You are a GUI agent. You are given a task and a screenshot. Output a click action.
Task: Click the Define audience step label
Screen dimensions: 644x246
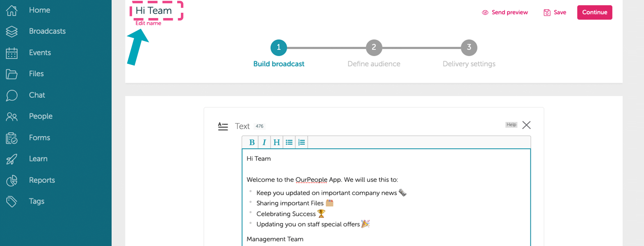pyautogui.click(x=374, y=64)
